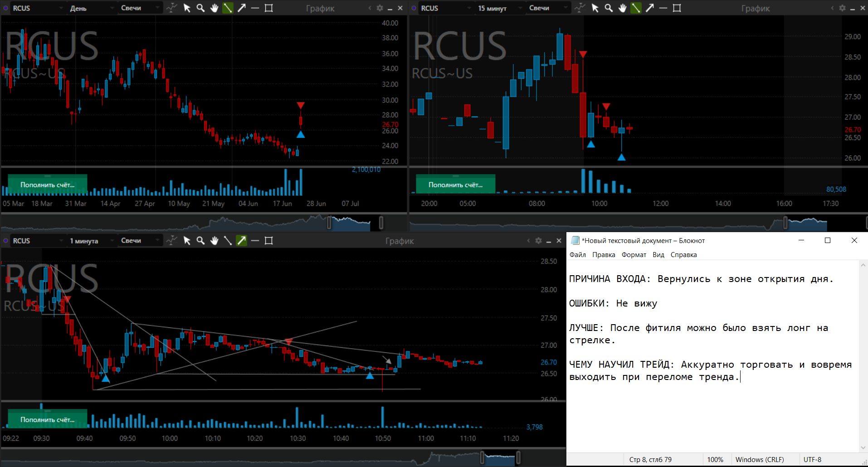Select the magnifier zoom tool in 1 минута chart
Viewport: 868px width, 467px height.
click(x=200, y=240)
